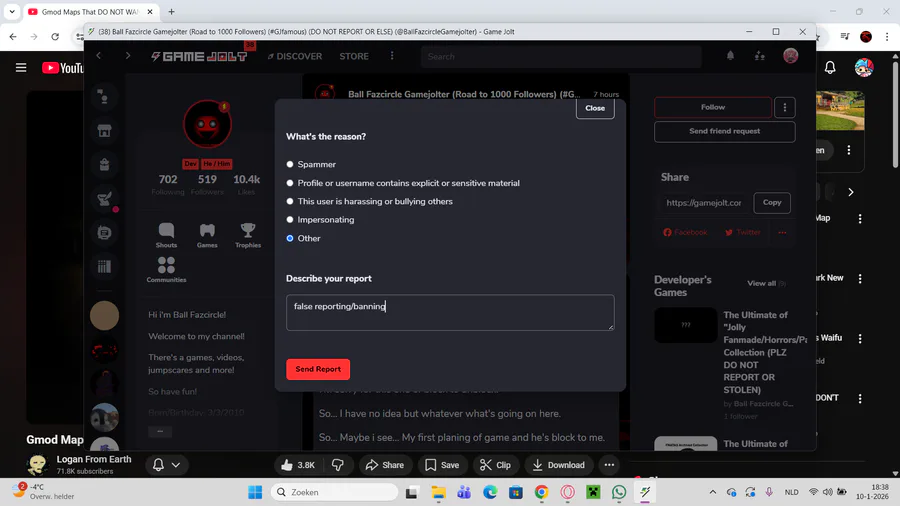This screenshot has height=506, width=900.
Task: Show hidden system tray icons
Action: coord(712,492)
